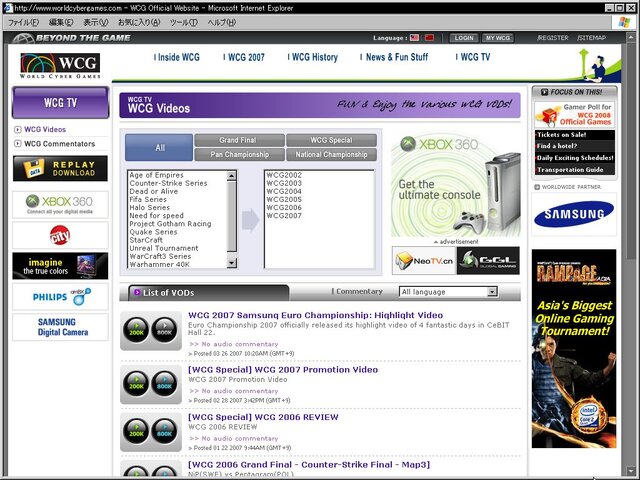Screen dimensions: 640x480
Task: Click the Gamer Poll for WCG 2008 Official Games banner
Action: [x=574, y=114]
